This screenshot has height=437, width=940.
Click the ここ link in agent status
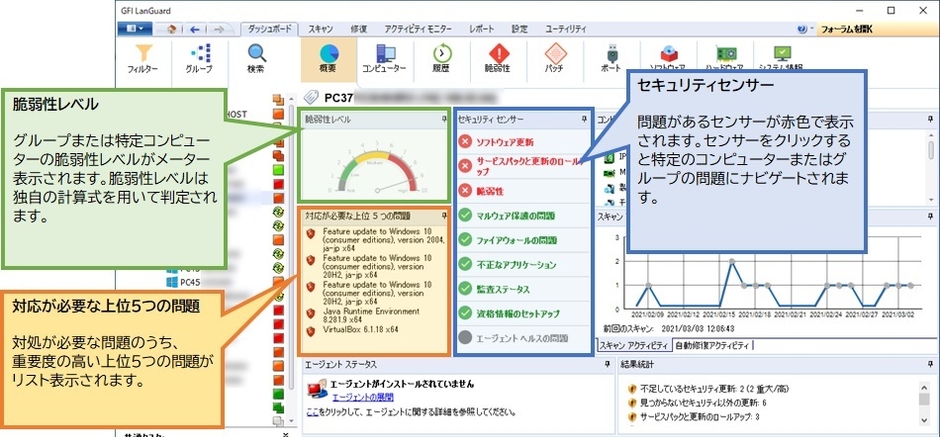pos(312,412)
